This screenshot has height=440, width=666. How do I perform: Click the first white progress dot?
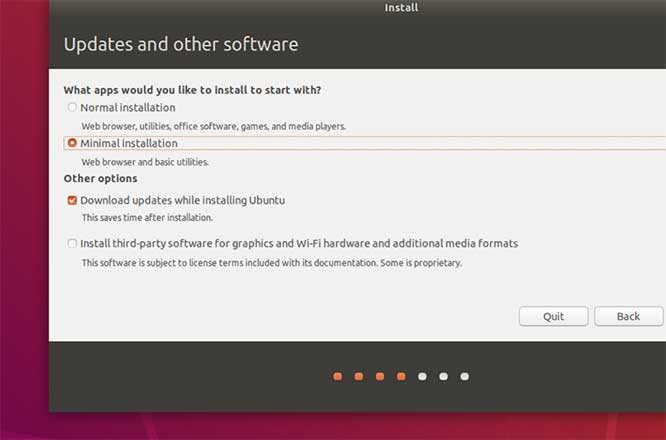422,377
